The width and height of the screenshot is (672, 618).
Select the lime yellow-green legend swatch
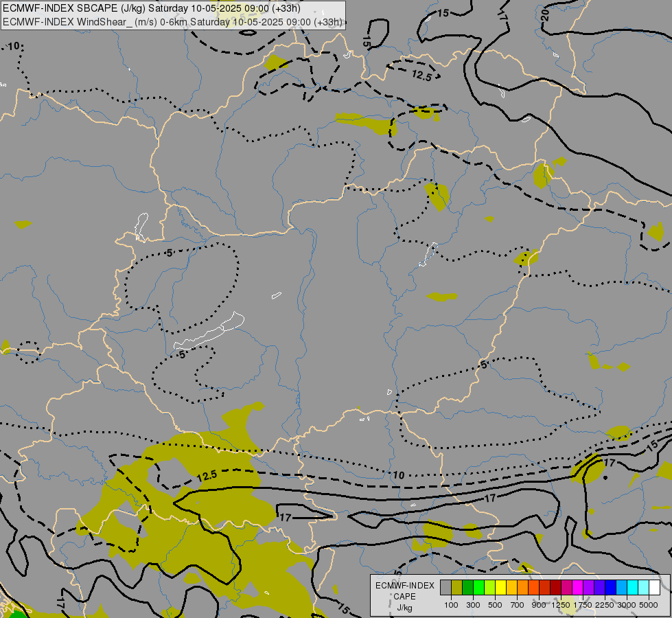490,588
